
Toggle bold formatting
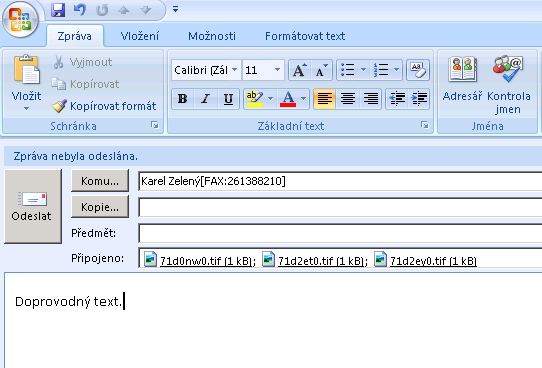click(183, 99)
